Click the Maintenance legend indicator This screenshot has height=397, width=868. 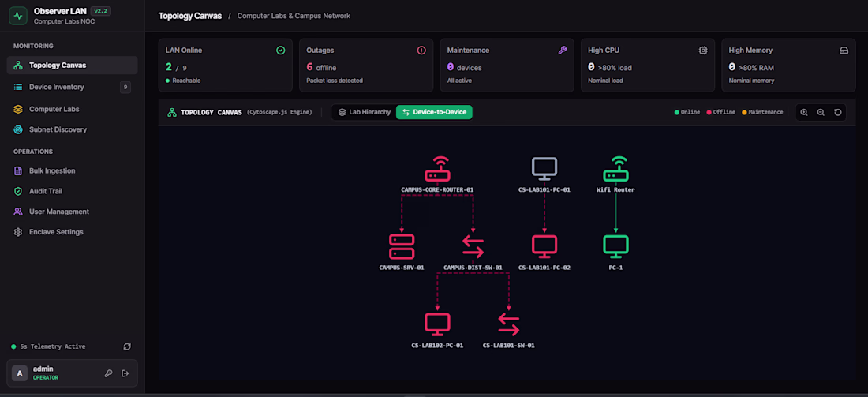click(762, 112)
